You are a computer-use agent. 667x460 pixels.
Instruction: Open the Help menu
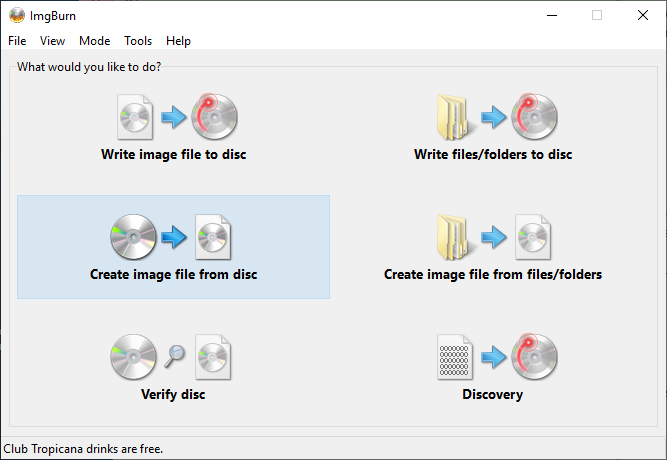pyautogui.click(x=178, y=41)
